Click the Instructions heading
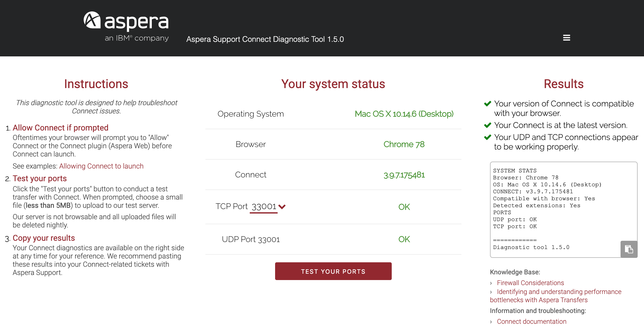 (96, 84)
